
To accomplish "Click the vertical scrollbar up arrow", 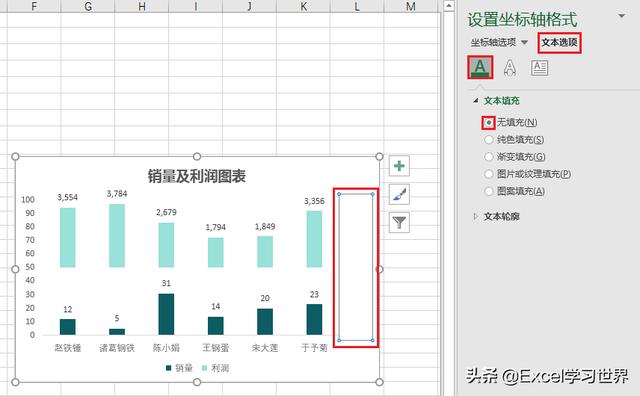I will [449, 6].
